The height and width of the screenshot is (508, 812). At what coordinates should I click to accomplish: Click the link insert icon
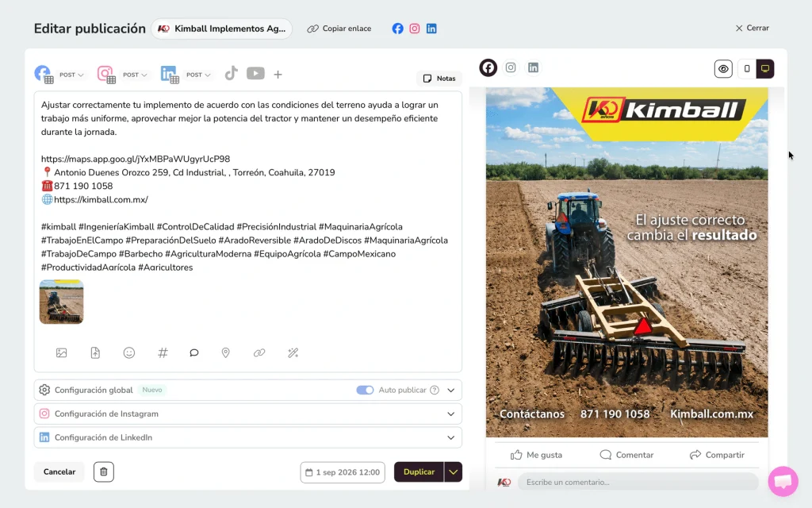(259, 353)
